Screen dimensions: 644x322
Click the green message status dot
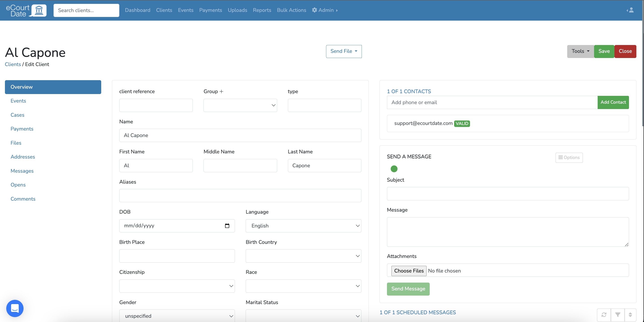pos(394,169)
